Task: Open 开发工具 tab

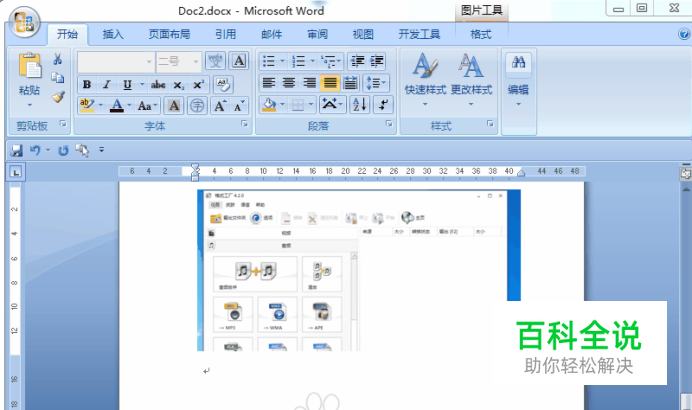Action: pos(419,34)
